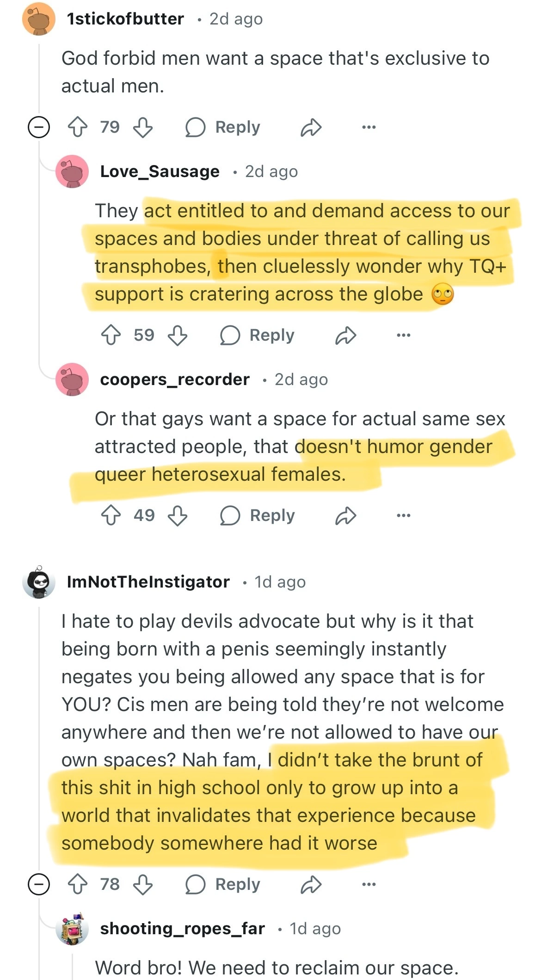Image resolution: width=541 pixels, height=980 pixels.
Task: Downvote coopers_recorder's comment
Action: pos(178,515)
